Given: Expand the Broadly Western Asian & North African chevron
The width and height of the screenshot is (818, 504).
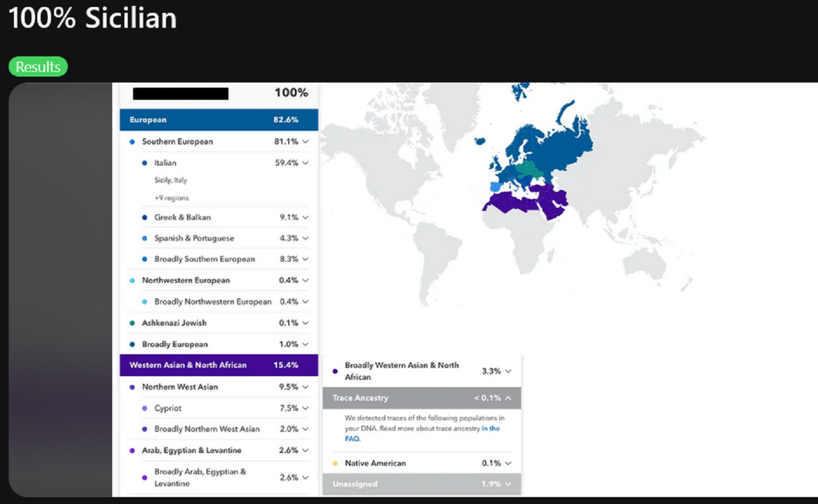Looking at the screenshot, I should click(x=508, y=372).
